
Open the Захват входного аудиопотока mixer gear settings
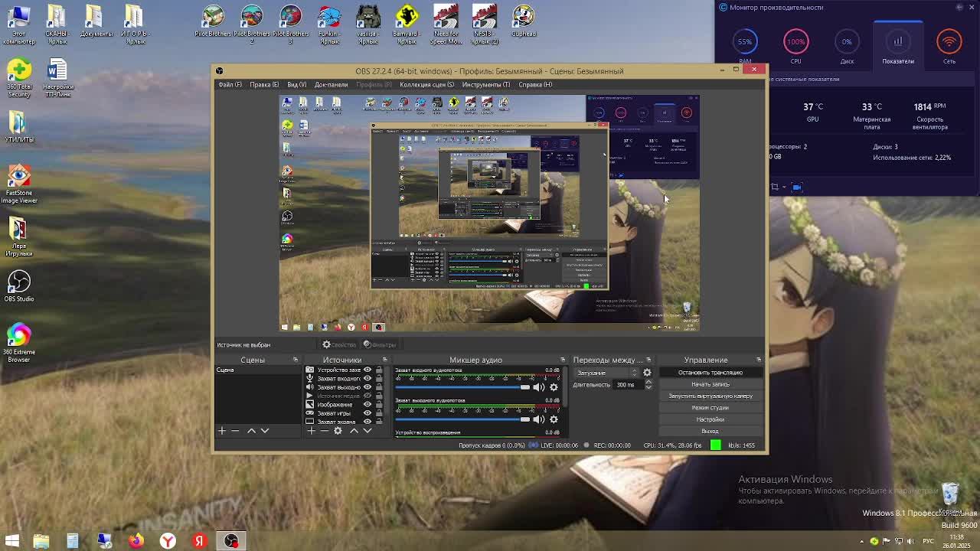554,387
